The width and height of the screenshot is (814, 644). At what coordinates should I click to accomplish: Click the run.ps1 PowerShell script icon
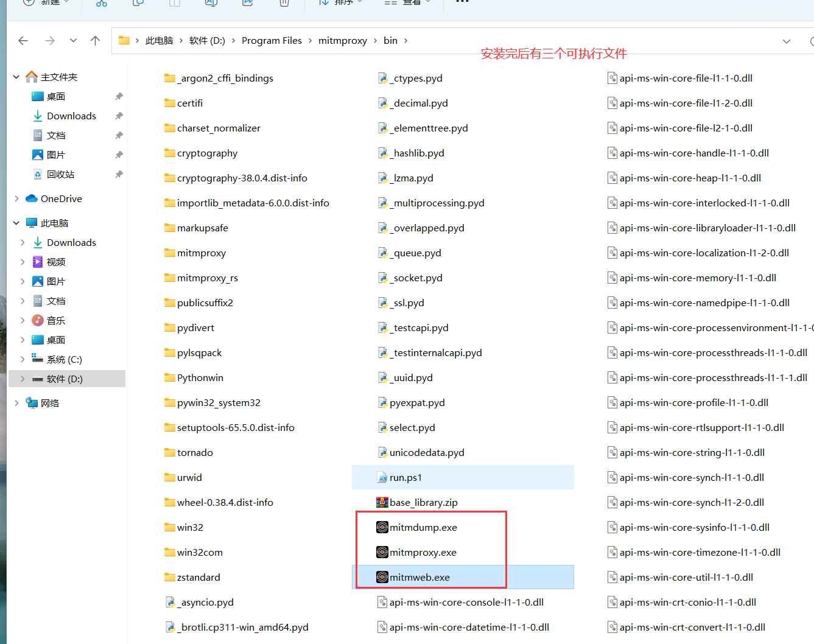(382, 477)
